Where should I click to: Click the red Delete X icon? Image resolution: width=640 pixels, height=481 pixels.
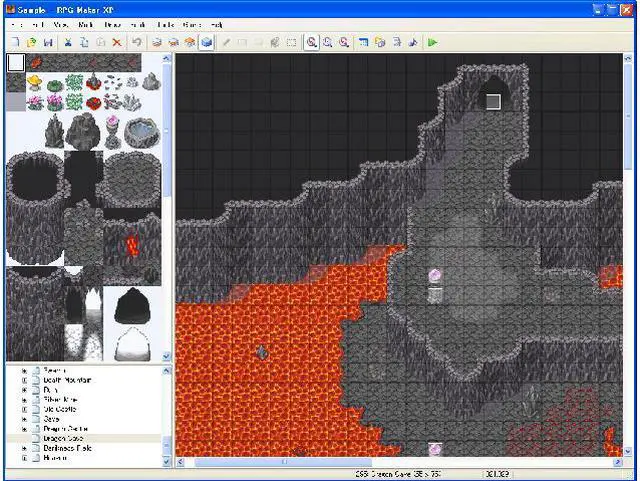click(x=116, y=43)
